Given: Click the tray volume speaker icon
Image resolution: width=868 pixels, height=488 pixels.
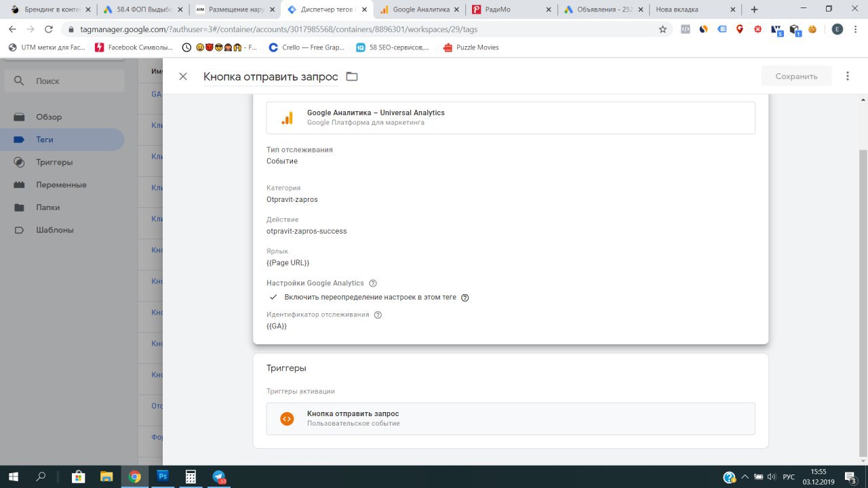Looking at the screenshot, I should click(x=772, y=477).
